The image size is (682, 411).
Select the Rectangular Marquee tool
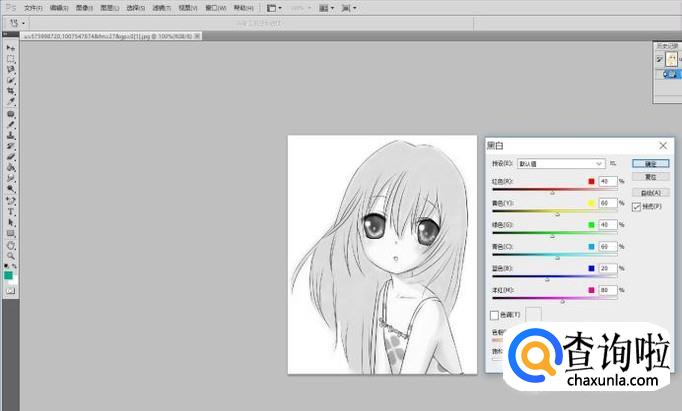pyautogui.click(x=11, y=59)
